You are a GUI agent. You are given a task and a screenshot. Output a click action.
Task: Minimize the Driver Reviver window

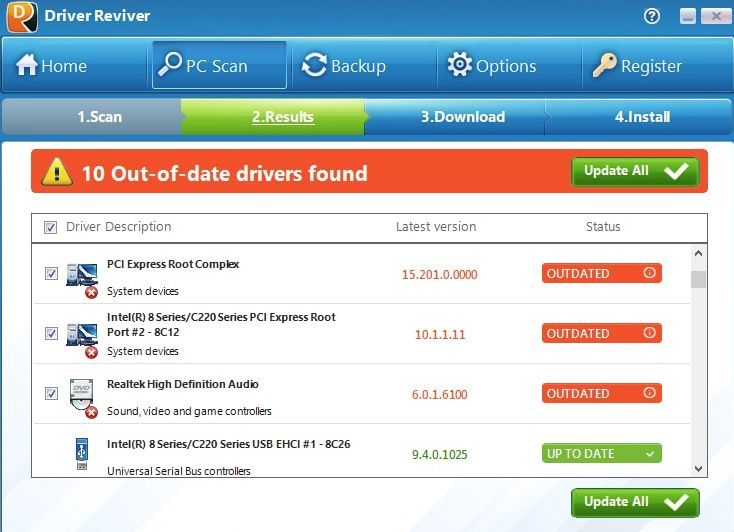687,16
